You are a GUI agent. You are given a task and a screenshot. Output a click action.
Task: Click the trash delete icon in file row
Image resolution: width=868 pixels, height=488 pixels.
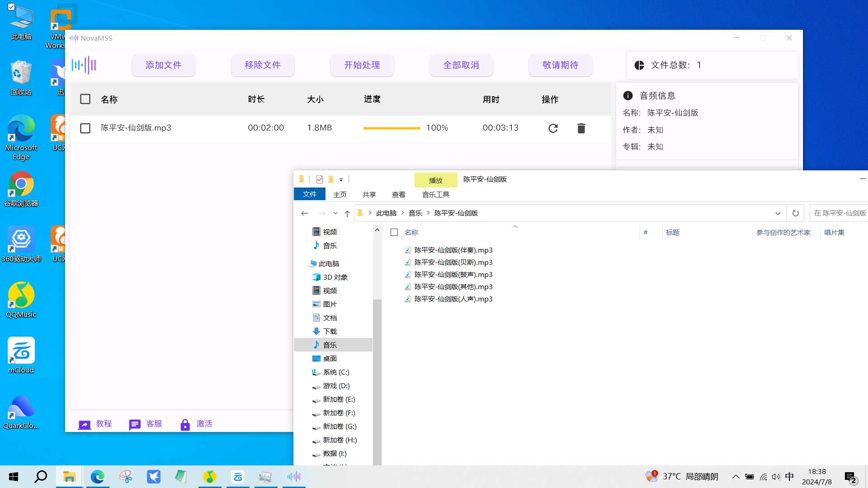point(581,128)
